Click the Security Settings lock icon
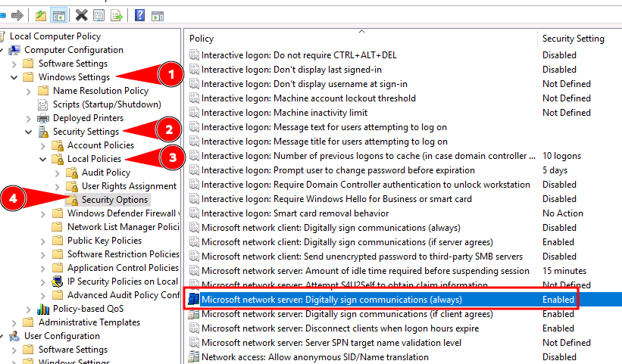Viewport: 622px width, 364px height. tap(43, 132)
